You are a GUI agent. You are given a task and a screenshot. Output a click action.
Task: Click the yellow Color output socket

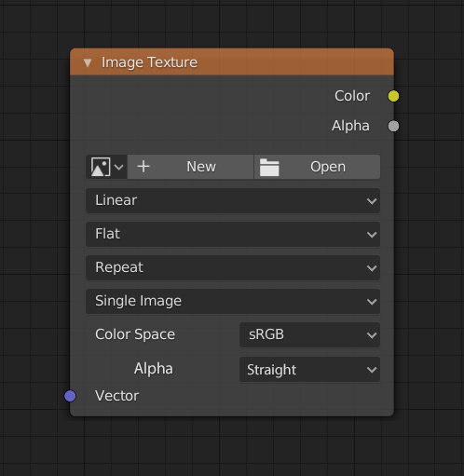[393, 96]
